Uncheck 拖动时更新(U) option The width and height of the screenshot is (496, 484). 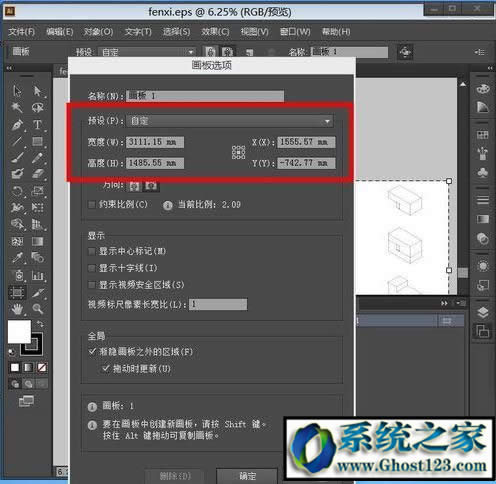click(x=106, y=368)
